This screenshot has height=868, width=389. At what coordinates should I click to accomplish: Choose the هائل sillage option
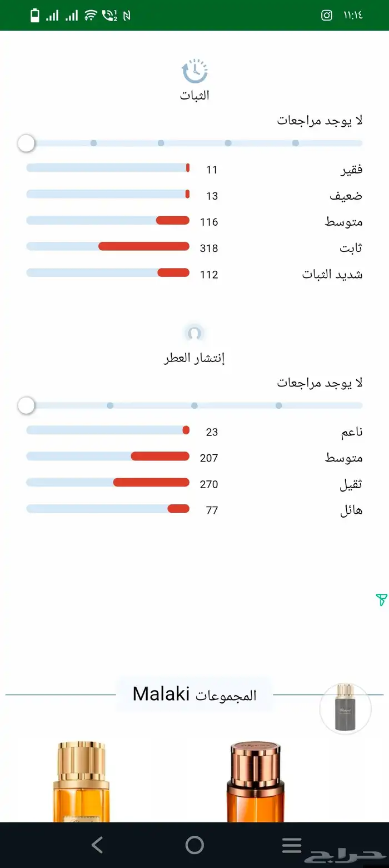pyautogui.click(x=108, y=509)
